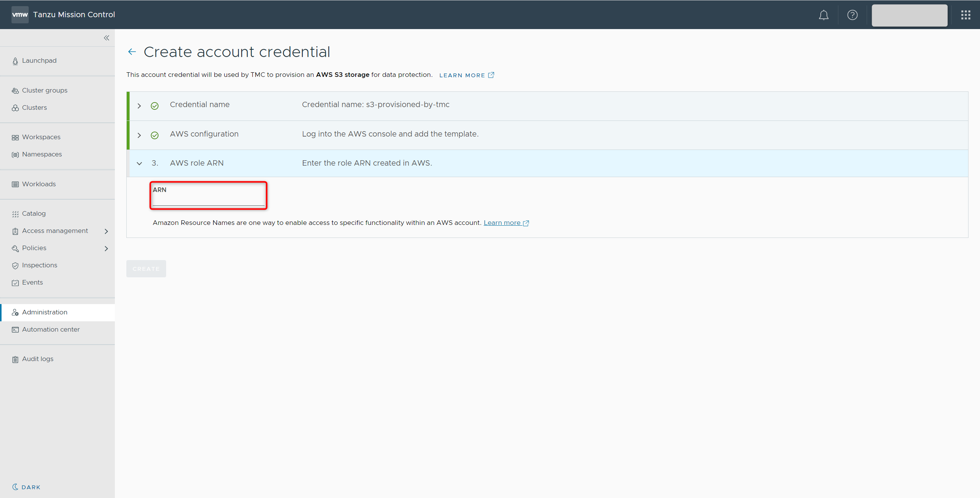Expand the Credential name step
Viewport: 980px width, 498px height.
[139, 106]
